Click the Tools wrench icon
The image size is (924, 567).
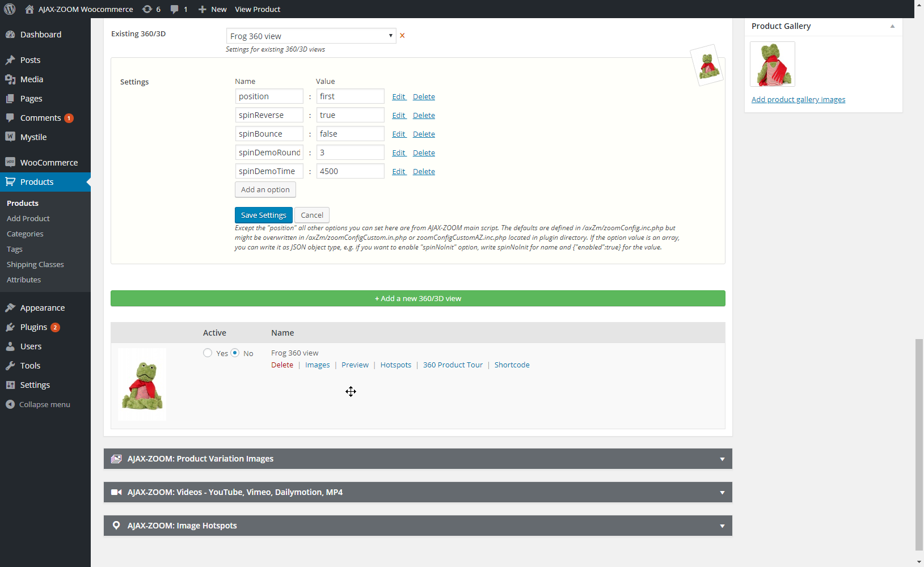(10, 366)
